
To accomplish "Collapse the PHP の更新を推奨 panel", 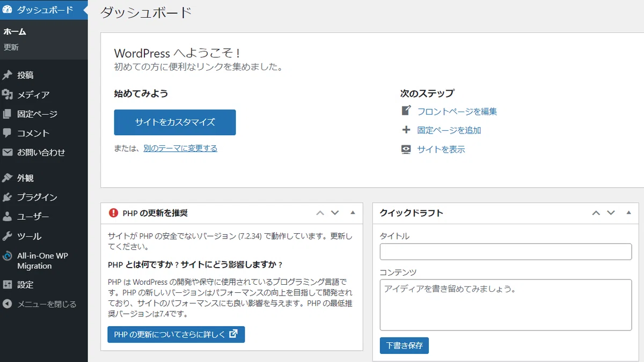I will tap(353, 213).
